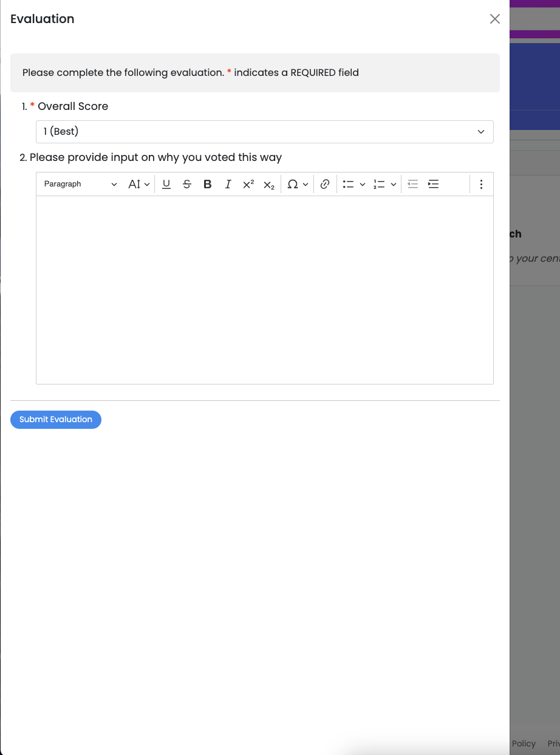Screen dimensions: 560x755
Task: Expand the numbered list style options
Action: pos(394,184)
